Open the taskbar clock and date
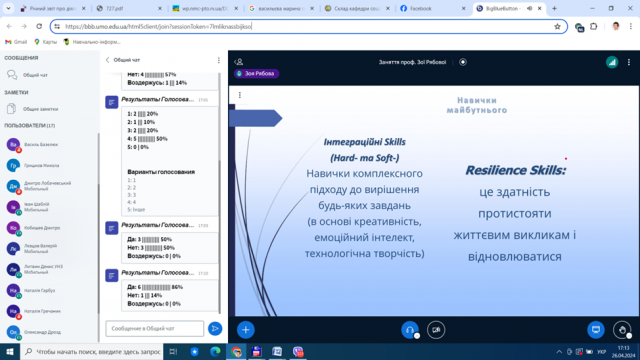This screenshot has height=360, width=640. [623, 351]
